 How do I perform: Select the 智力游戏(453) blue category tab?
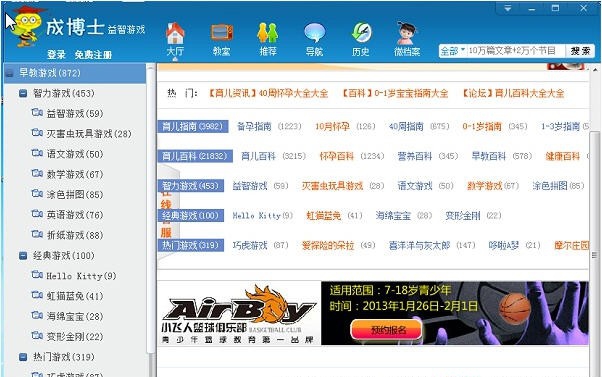(x=190, y=186)
